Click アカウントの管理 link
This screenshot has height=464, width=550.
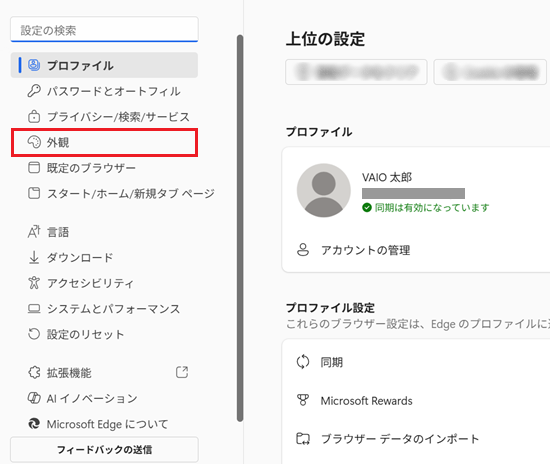pyautogui.click(x=365, y=250)
